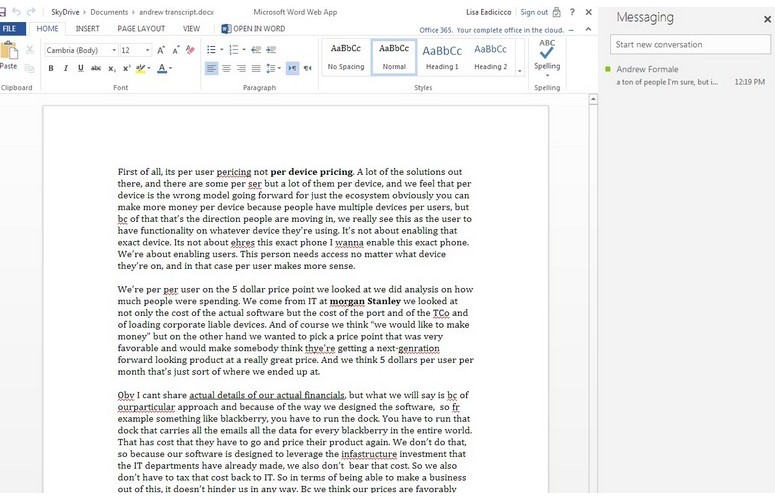Click the word "Stanley" in the document
The image size is (775, 500).
pos(384,301)
